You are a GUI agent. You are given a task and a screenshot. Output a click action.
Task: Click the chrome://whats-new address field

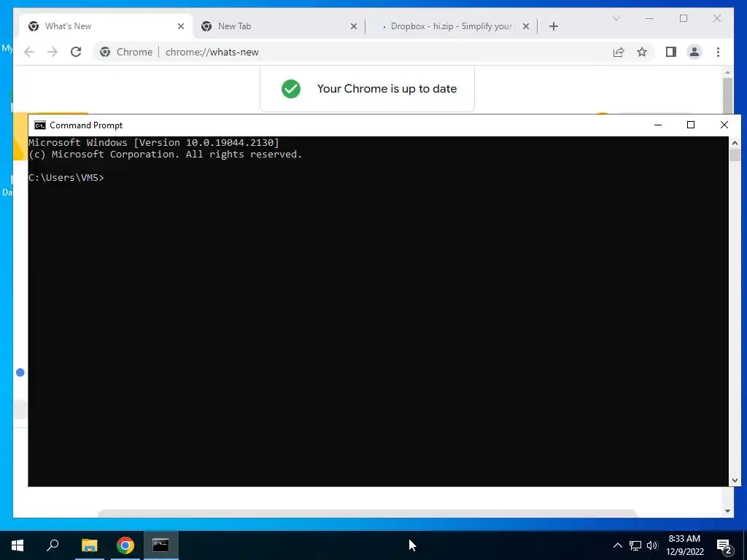click(212, 52)
